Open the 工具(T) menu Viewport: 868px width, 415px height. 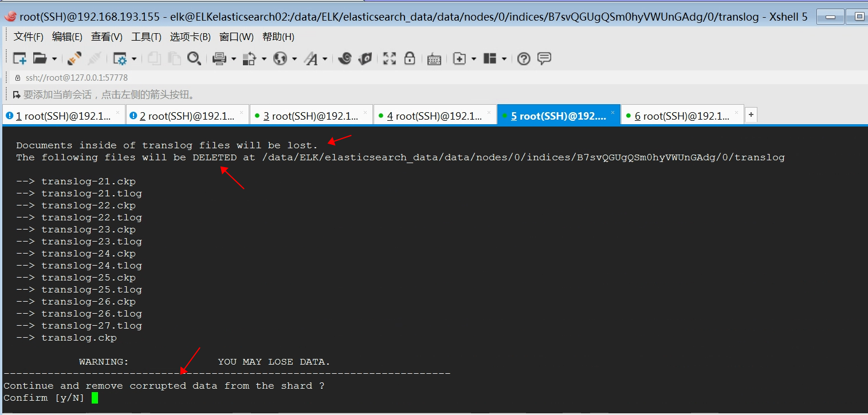click(x=146, y=37)
